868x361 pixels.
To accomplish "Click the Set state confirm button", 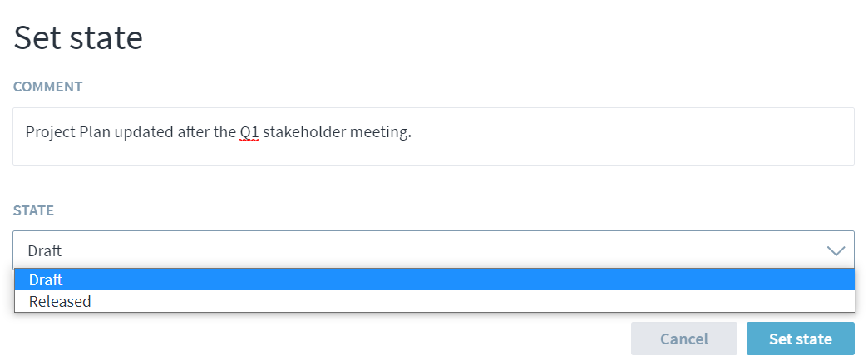I will [800, 339].
